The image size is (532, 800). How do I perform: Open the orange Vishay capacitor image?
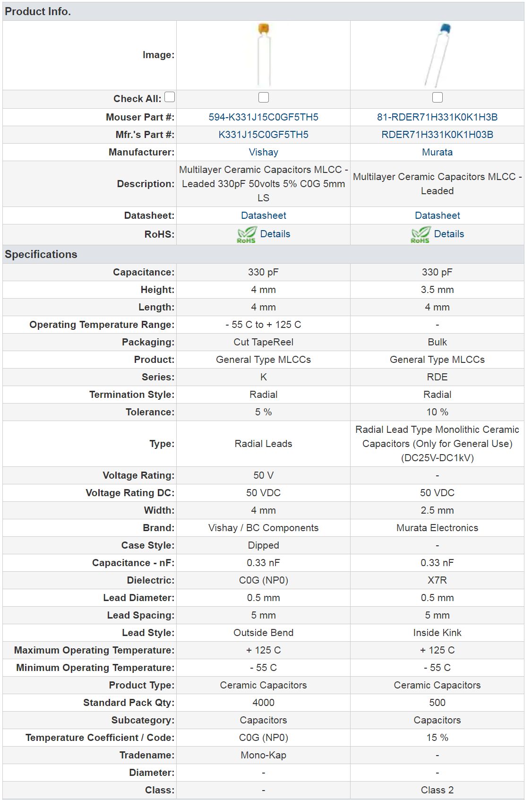pyautogui.click(x=264, y=55)
